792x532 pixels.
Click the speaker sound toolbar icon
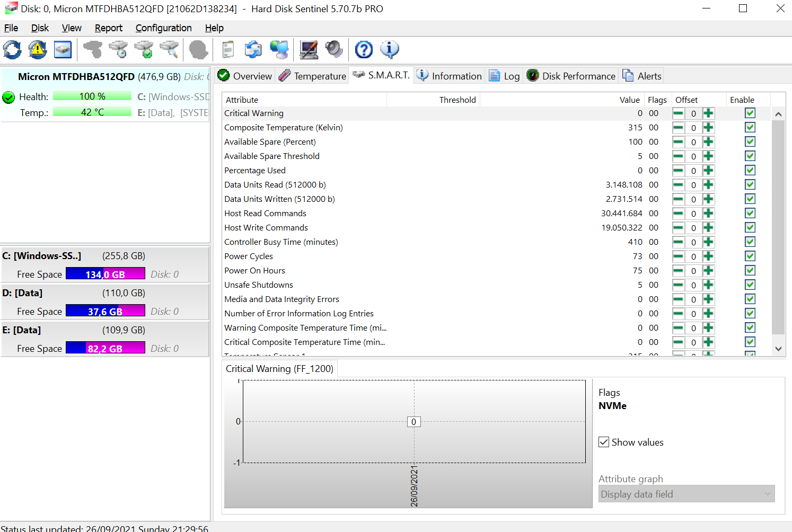tap(334, 50)
